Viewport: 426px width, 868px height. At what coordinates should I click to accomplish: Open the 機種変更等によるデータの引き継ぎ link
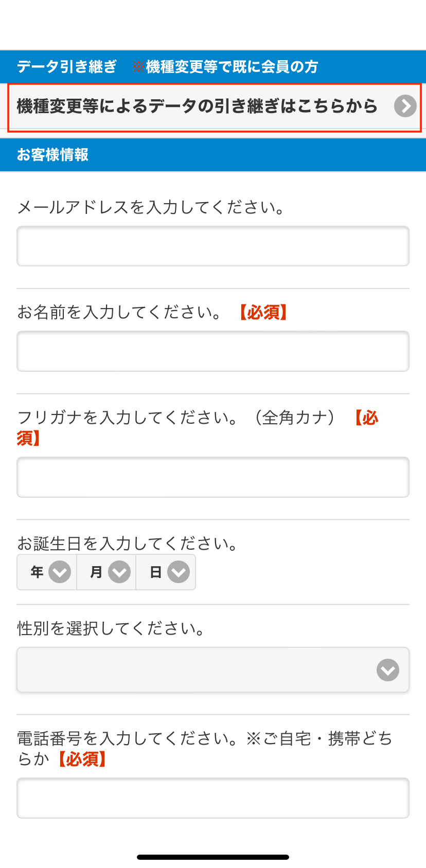[x=198, y=106]
